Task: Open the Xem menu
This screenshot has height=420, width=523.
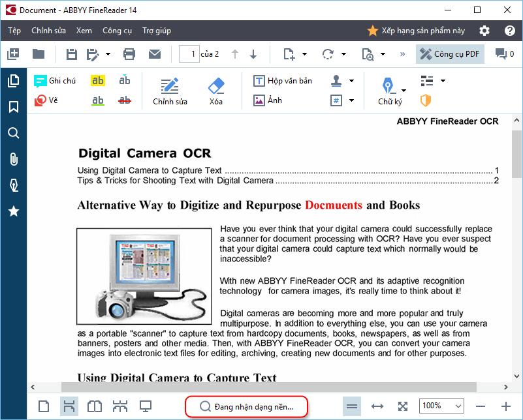Action: click(x=84, y=31)
